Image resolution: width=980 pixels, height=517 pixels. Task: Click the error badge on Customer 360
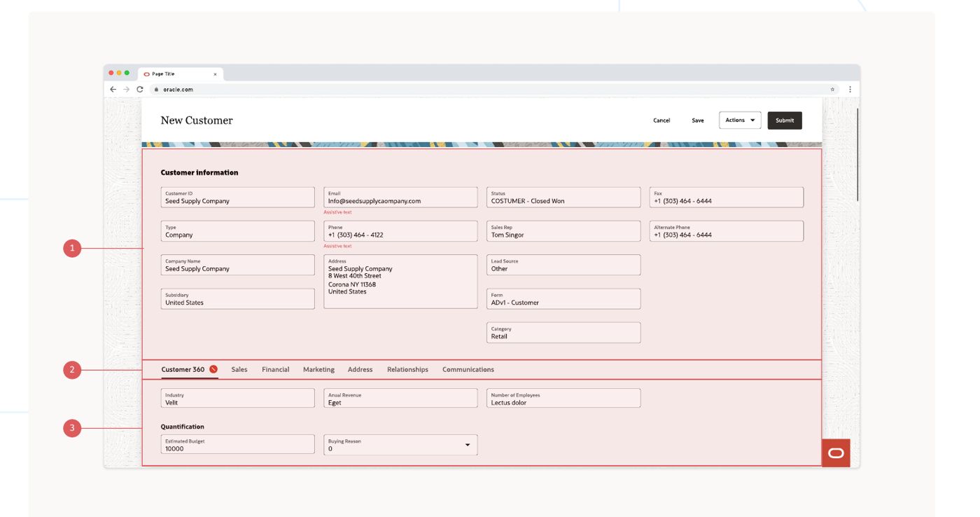(213, 369)
